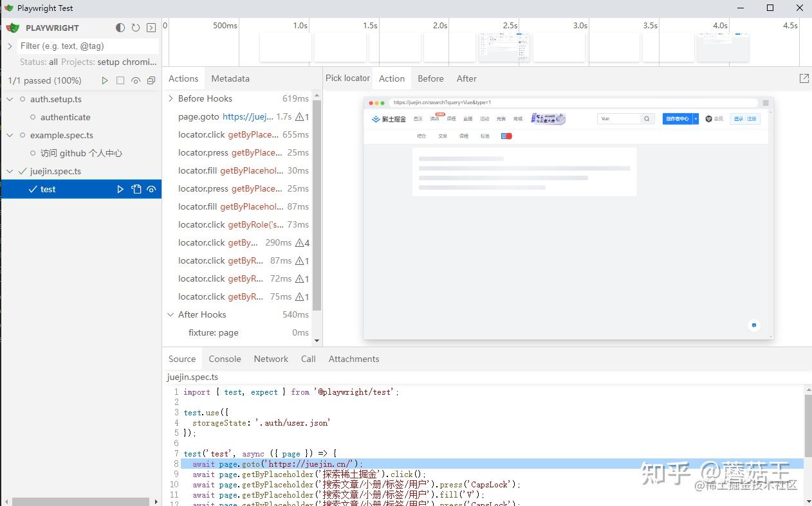Open the Metadata tab

coord(230,78)
